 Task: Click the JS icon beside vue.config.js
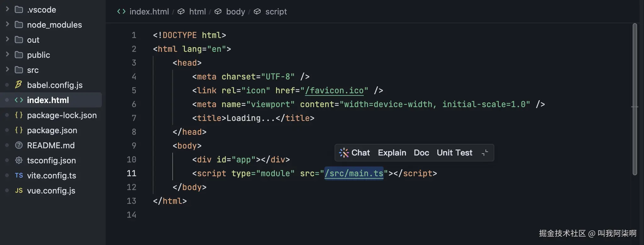[x=19, y=190]
